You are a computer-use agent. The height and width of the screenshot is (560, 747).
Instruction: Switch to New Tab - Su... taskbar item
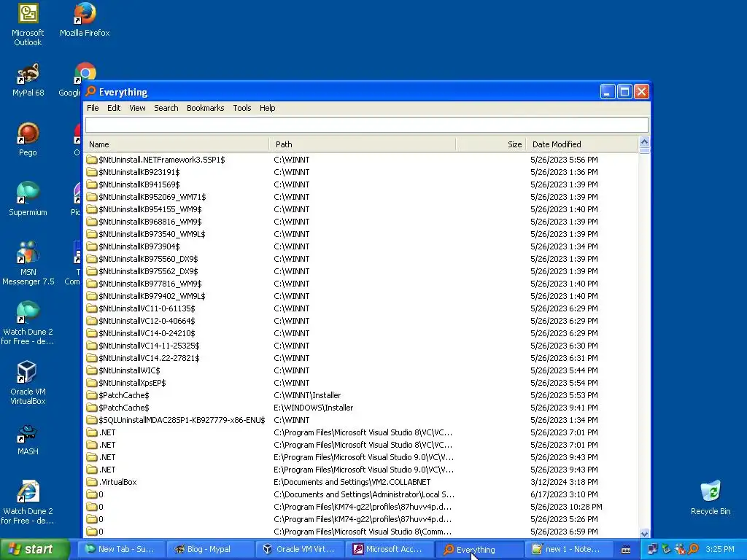[x=120, y=549]
